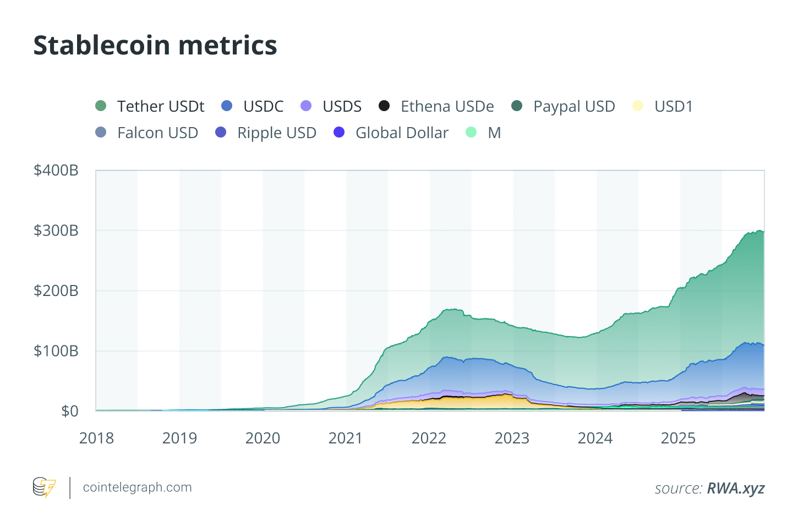The height and width of the screenshot is (532, 798).
Task: Click the Tether USDt green legend dot
Action: pyautogui.click(x=101, y=106)
